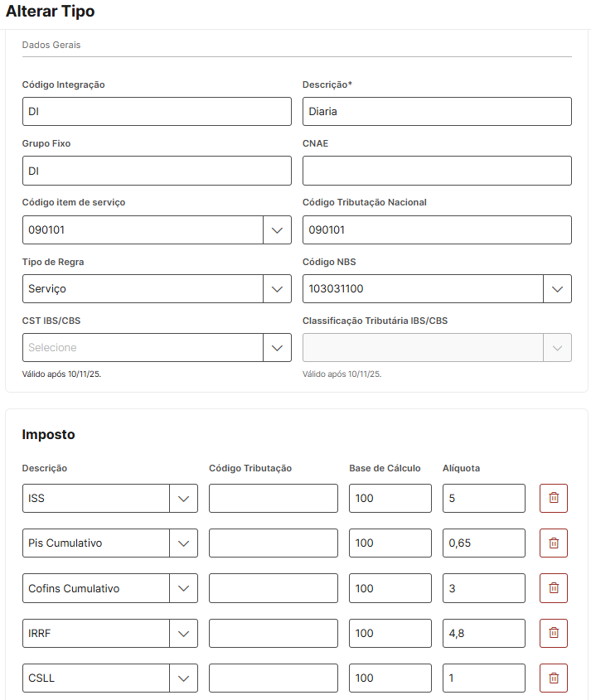Edit the Descrição field with Diaria
This screenshot has width=591, height=700.
click(x=437, y=112)
